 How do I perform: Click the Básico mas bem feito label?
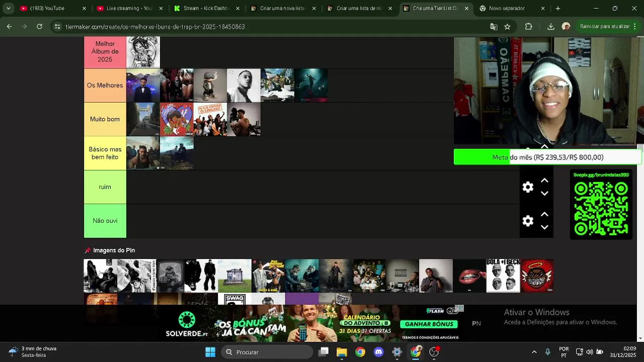[x=105, y=153]
